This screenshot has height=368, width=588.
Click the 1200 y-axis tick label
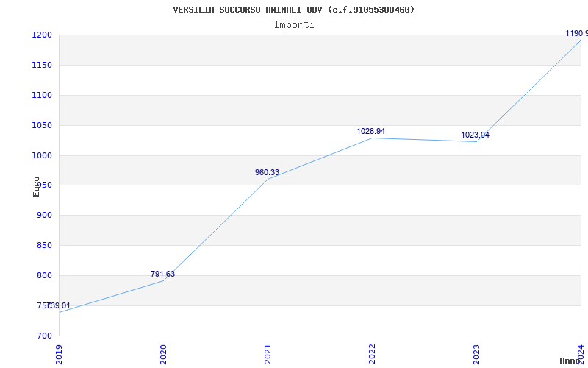pyautogui.click(x=42, y=35)
